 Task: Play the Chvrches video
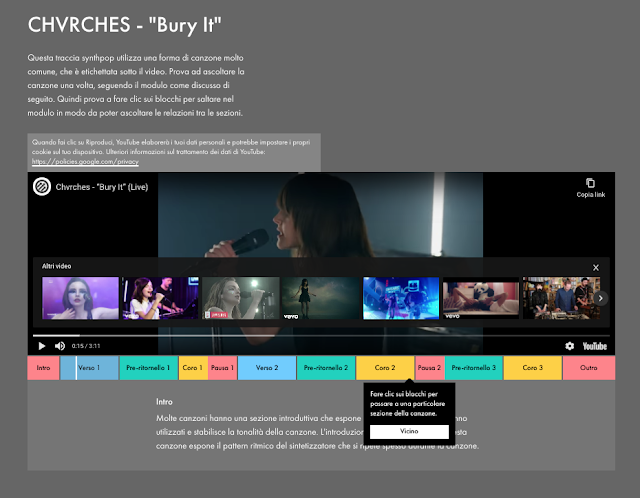[42, 346]
